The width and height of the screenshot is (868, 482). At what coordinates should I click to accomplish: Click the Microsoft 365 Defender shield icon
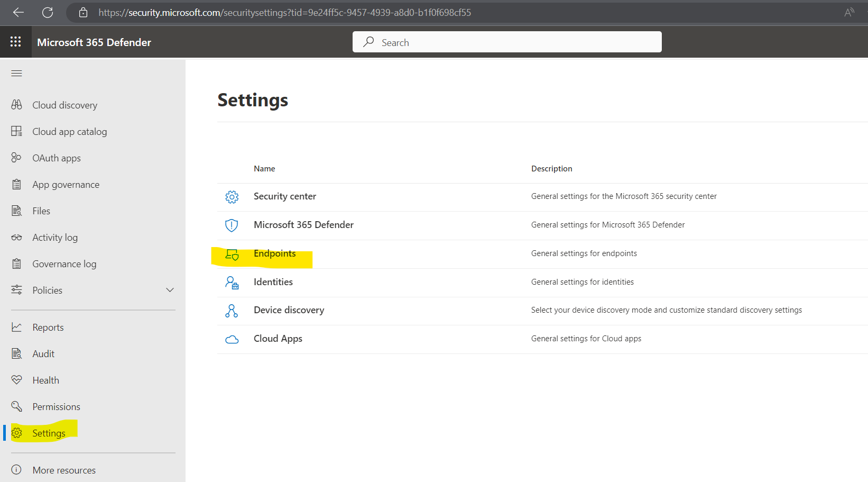tap(232, 225)
